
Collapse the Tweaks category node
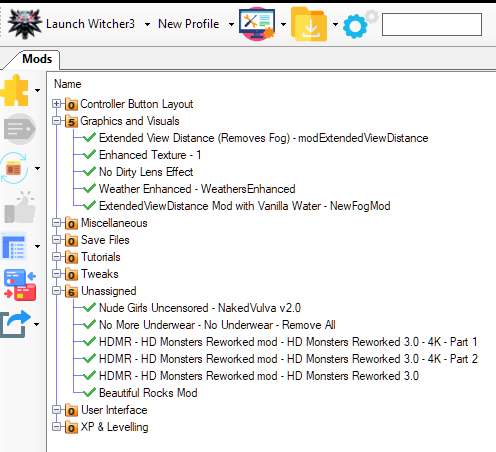click(x=56, y=274)
